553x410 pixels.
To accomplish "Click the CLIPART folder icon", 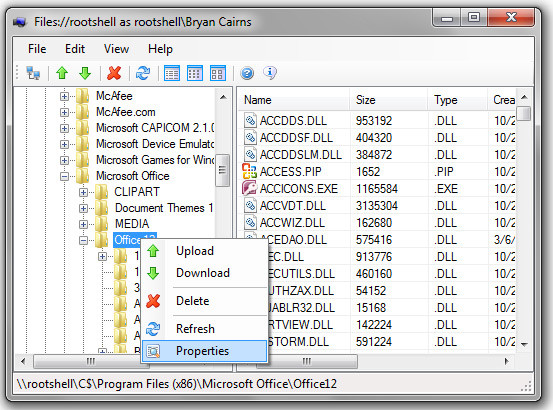I will (102, 192).
